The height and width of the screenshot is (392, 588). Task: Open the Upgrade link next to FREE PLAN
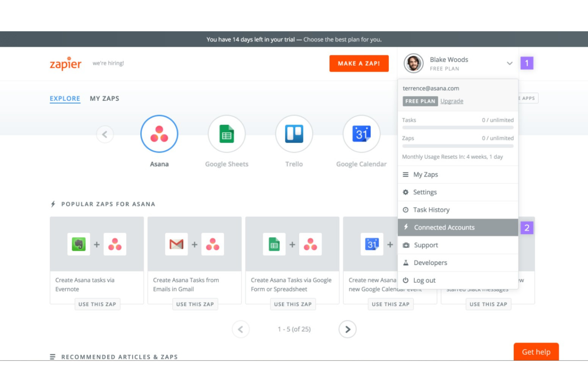pyautogui.click(x=451, y=101)
